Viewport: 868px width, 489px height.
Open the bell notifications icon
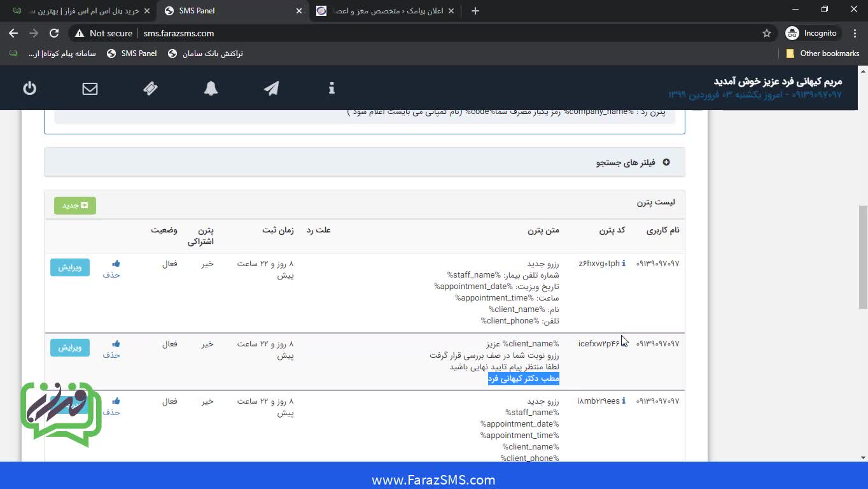coord(211,89)
